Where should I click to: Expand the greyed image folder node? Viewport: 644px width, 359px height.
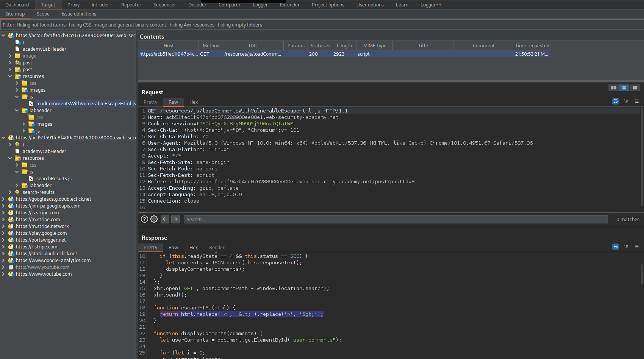pos(10,56)
